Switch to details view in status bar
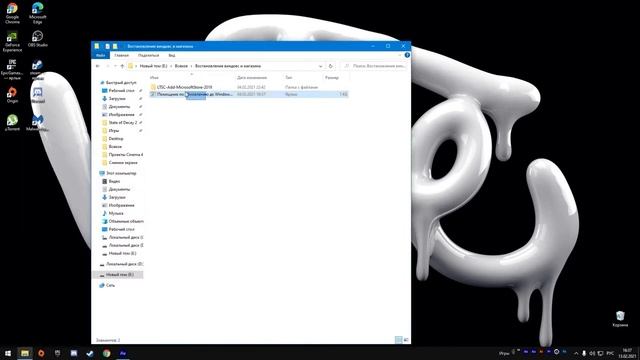 click(x=399, y=340)
